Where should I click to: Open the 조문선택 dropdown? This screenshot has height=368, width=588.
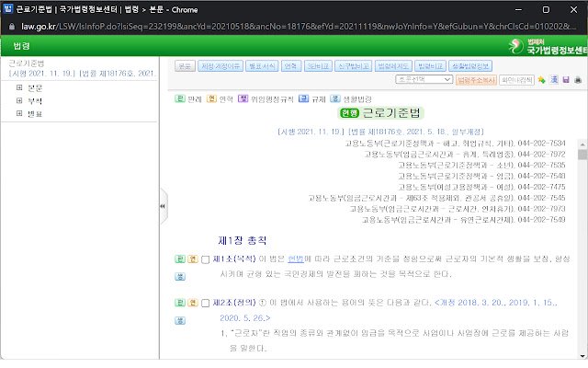coord(424,80)
